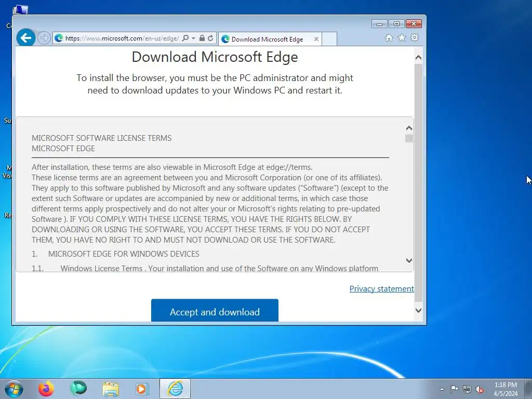Minimize the Internet Explorer window

(379, 24)
